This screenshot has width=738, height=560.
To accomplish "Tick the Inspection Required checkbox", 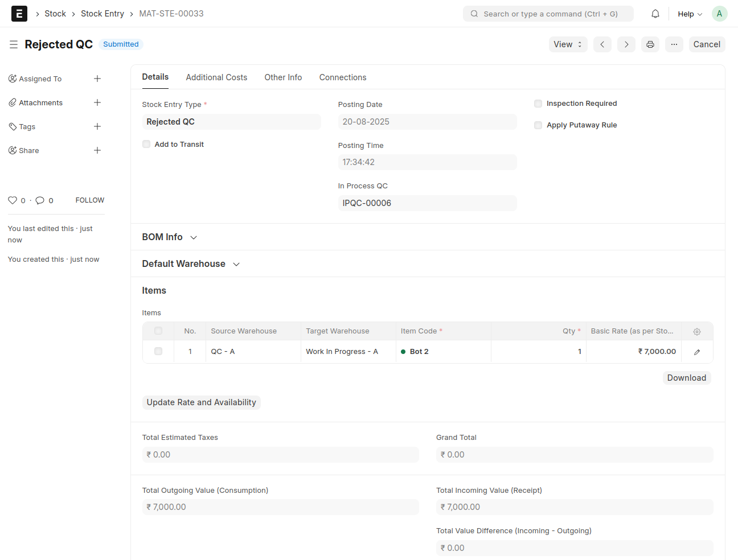I will [538, 104].
